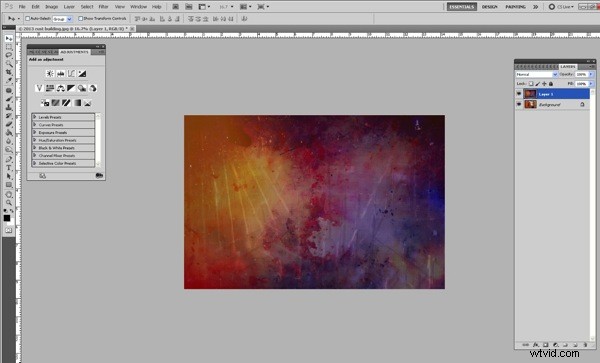The image size is (600, 363).
Task: Add a Posterize adjustment
Action: coord(56,103)
